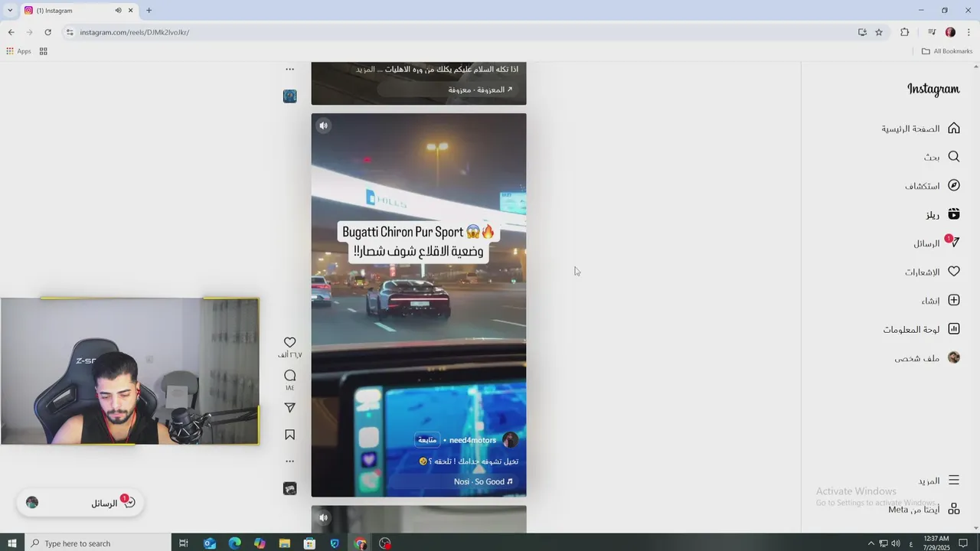
Task: Open more options dots of upper reel
Action: (289, 69)
